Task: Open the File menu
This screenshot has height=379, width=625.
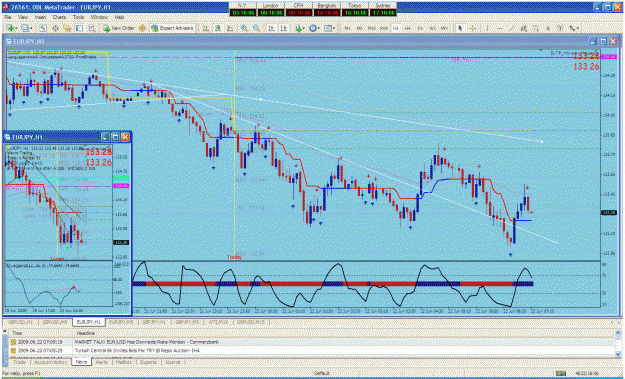Action: (8, 18)
